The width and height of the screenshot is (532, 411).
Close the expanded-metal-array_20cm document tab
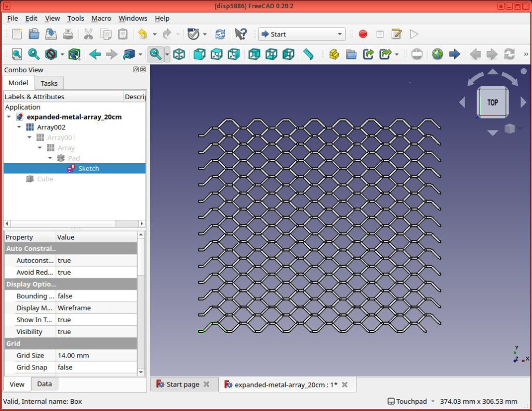click(x=345, y=385)
